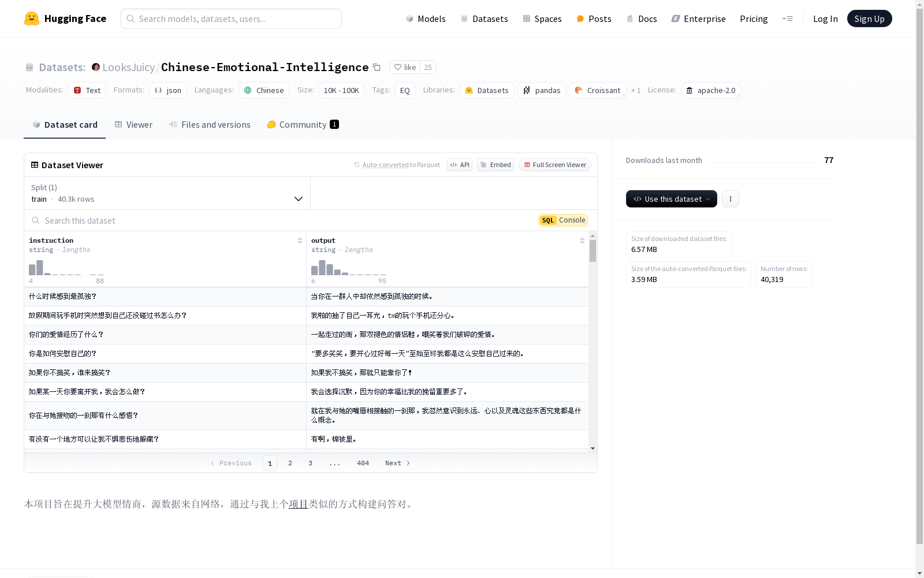The height and width of the screenshot is (578, 924).
Task: Click the output length histogram
Action: click(349, 268)
